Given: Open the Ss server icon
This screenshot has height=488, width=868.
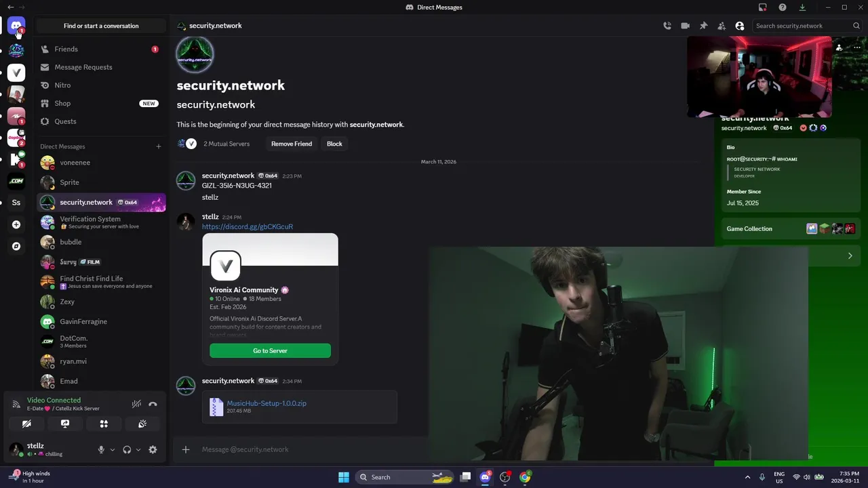Looking at the screenshot, I should point(16,203).
